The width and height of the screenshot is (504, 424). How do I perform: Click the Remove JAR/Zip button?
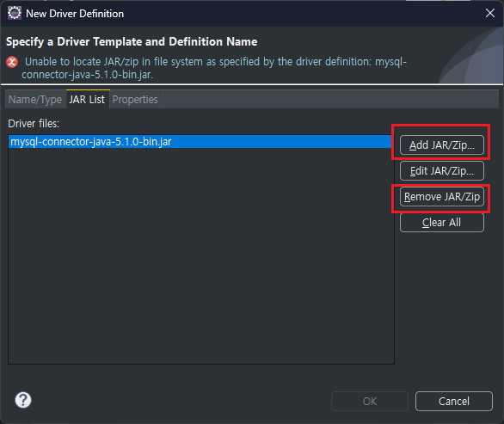click(x=441, y=196)
